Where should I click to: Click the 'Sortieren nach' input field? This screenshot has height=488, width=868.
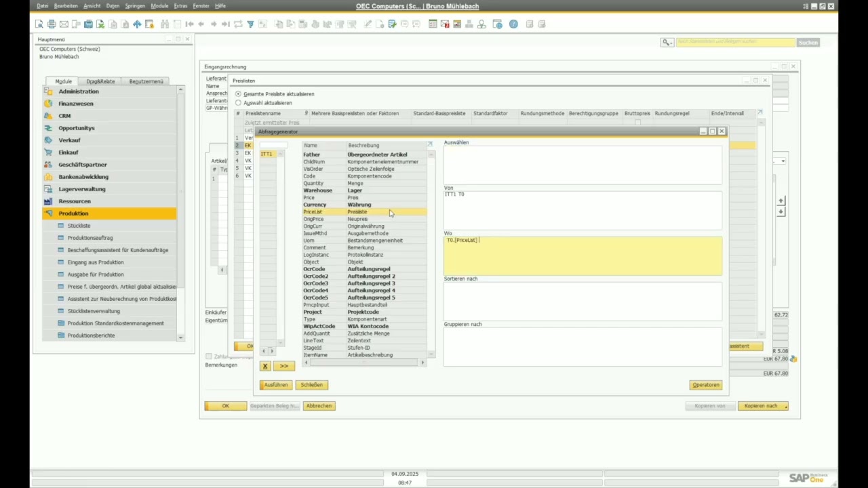point(583,302)
